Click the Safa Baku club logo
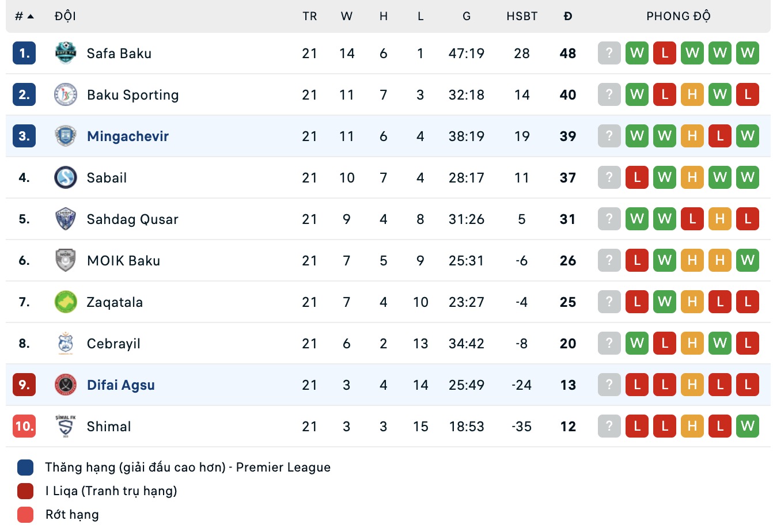Screen dimensions: 773x532 [x=66, y=53]
